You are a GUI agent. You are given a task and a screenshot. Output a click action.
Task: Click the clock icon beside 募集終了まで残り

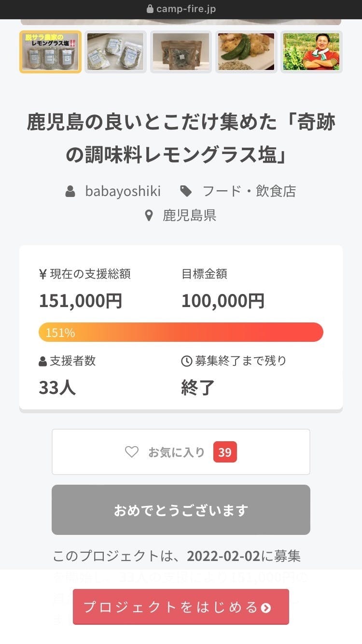[x=186, y=361]
